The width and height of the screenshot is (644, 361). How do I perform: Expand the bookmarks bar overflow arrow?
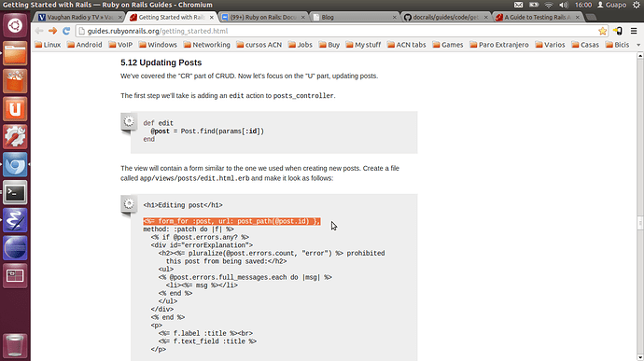638,45
